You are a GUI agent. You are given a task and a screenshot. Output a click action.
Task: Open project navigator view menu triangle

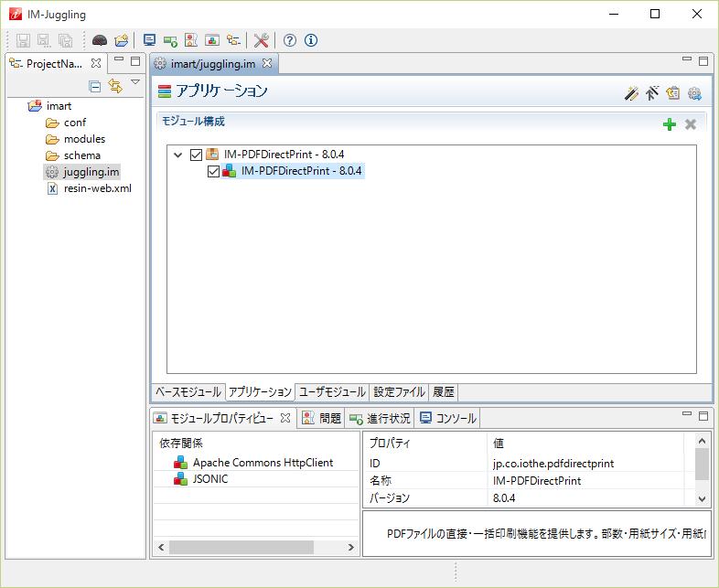(135, 82)
